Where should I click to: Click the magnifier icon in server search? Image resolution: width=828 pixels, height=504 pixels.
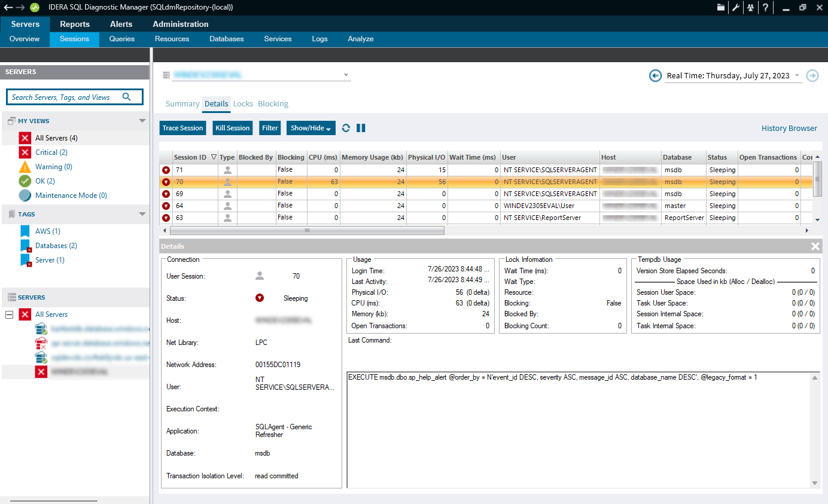127,97
